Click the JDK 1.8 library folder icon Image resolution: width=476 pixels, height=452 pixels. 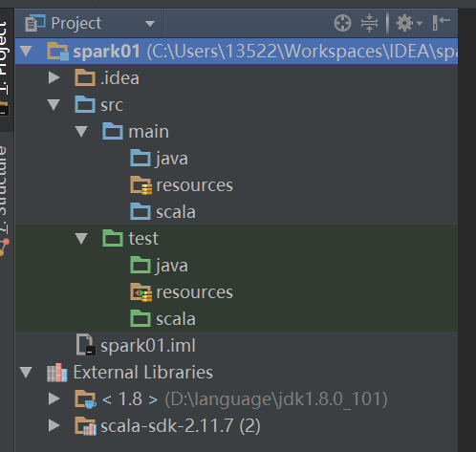click(x=85, y=399)
